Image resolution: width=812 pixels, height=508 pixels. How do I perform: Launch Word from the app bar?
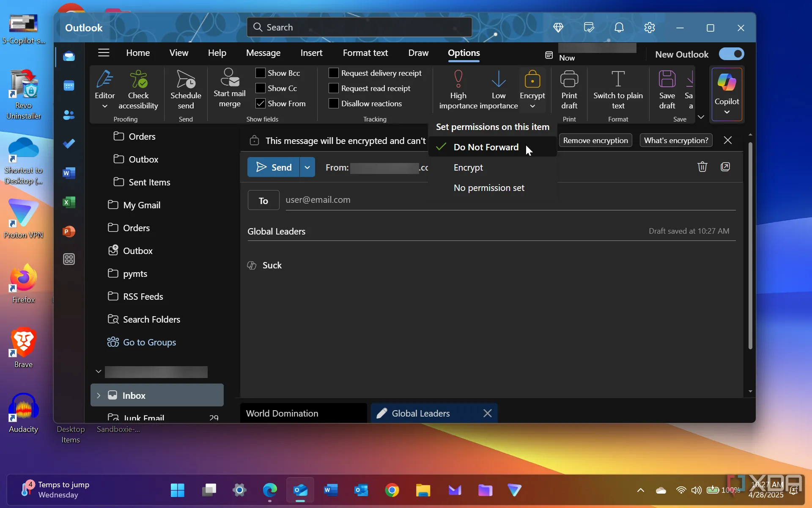pos(69,173)
